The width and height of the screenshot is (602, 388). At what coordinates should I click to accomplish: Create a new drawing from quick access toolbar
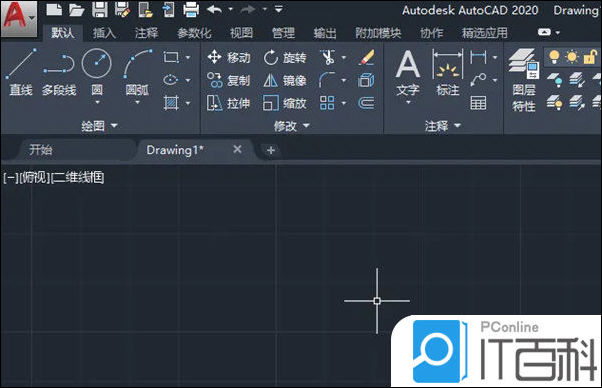(54, 9)
